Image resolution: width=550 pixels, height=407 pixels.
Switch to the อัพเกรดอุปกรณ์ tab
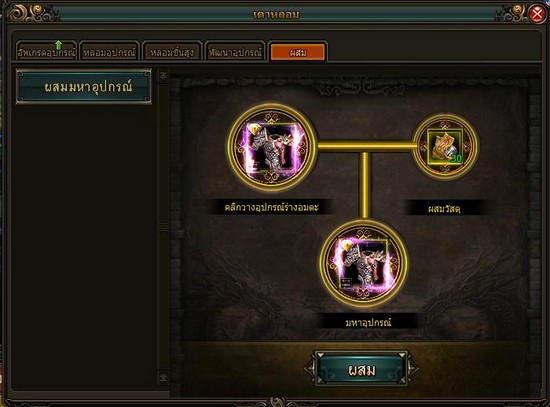47,53
